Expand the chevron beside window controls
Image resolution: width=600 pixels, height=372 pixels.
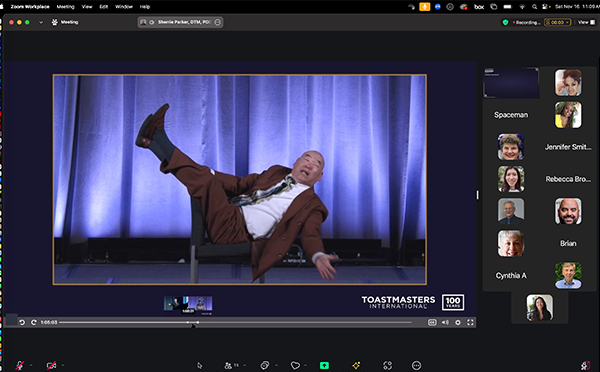click(x=41, y=22)
